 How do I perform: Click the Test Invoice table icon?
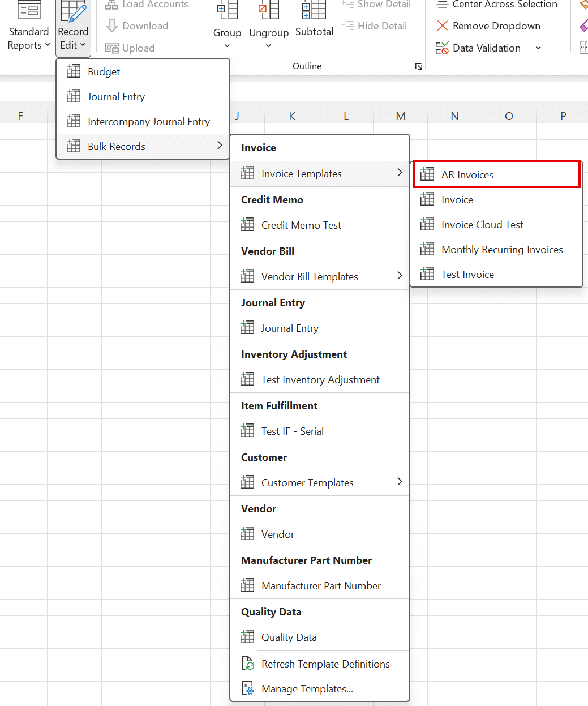[427, 273]
